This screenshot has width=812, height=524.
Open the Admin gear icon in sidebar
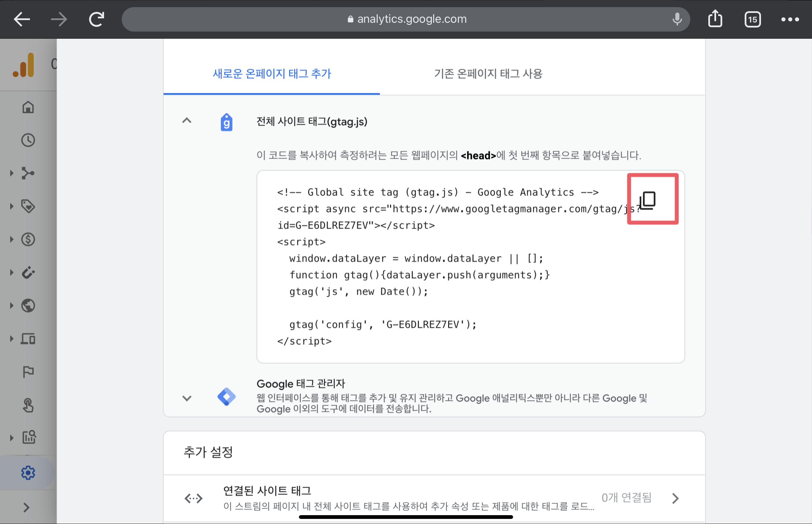tap(28, 473)
